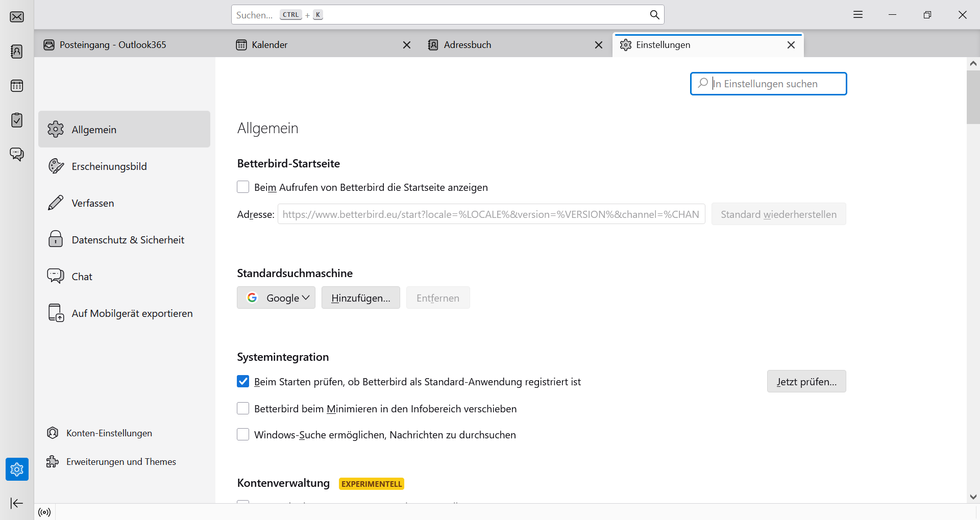Click the search magnifier icon in top bar
This screenshot has width=980, height=520.
(x=654, y=15)
